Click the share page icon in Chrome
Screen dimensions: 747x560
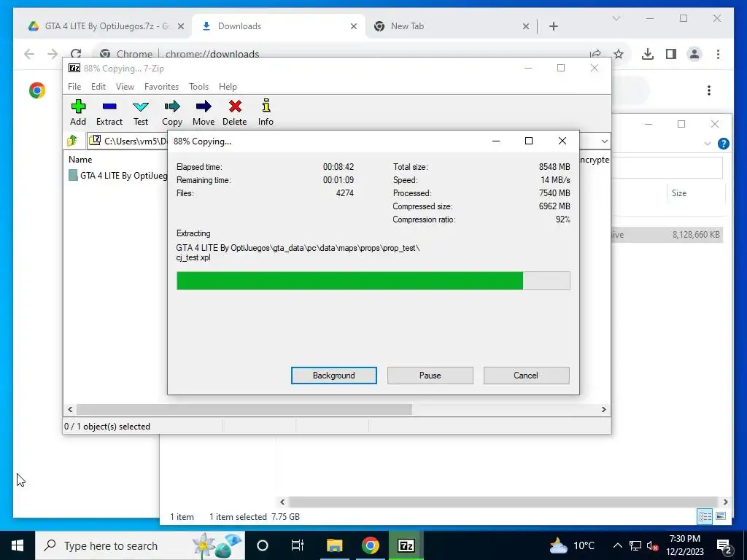click(x=595, y=53)
